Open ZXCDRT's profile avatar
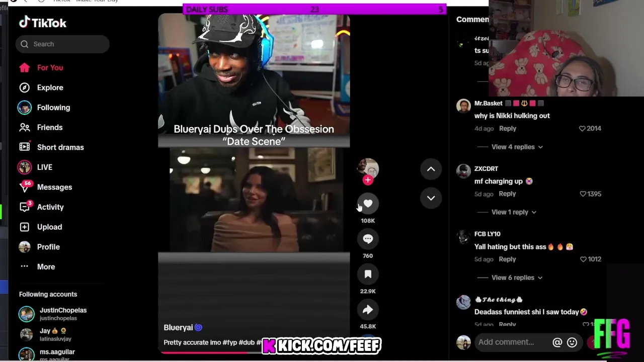Image resolution: width=644 pixels, height=362 pixels. point(463,171)
